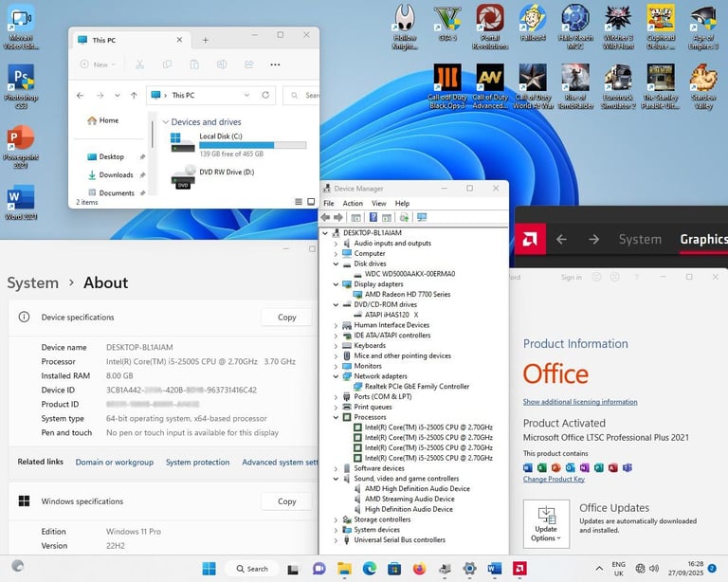
Task: Click taskbar Search box
Action: click(252, 569)
